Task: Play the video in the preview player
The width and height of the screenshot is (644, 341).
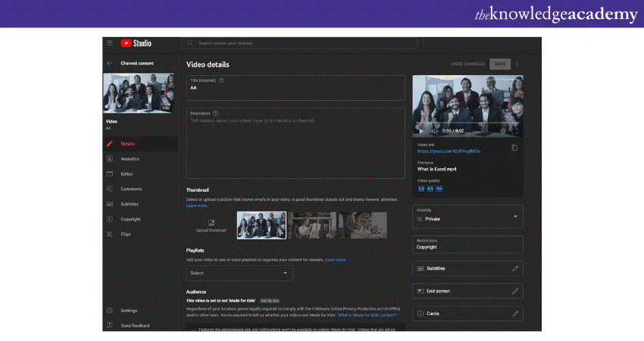Action: [x=422, y=131]
